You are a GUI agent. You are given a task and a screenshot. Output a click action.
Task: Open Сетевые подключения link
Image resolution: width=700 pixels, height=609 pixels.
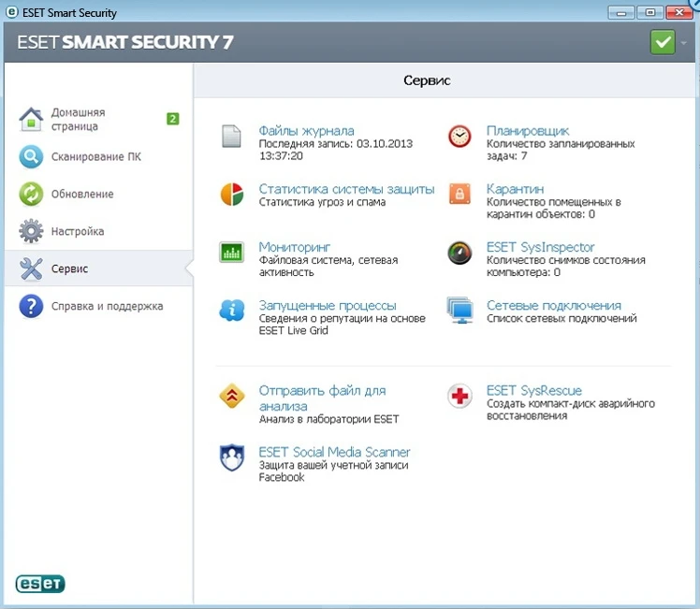click(x=554, y=305)
